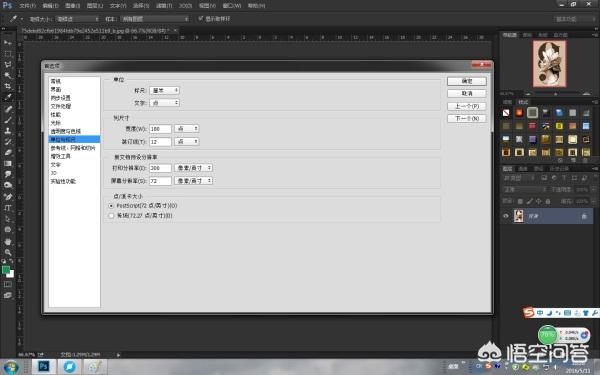The width and height of the screenshot is (600, 375).
Task: Open the Window menu
Action: pos(232,6)
